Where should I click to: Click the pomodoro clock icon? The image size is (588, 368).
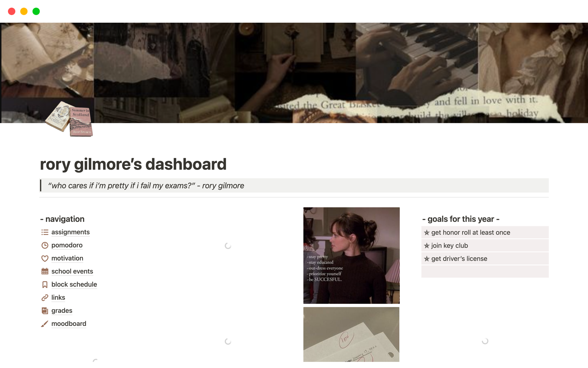tap(45, 245)
